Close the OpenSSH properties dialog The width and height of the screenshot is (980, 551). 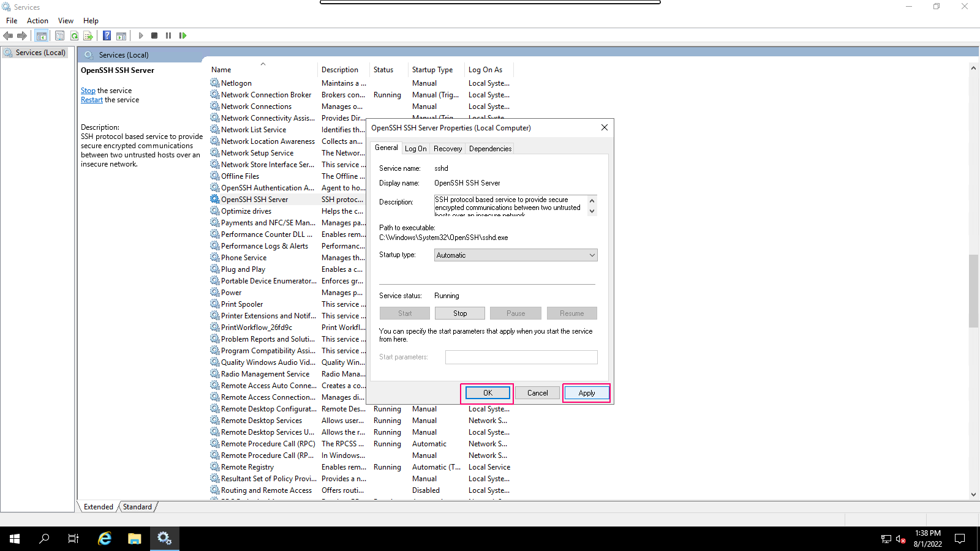click(605, 128)
